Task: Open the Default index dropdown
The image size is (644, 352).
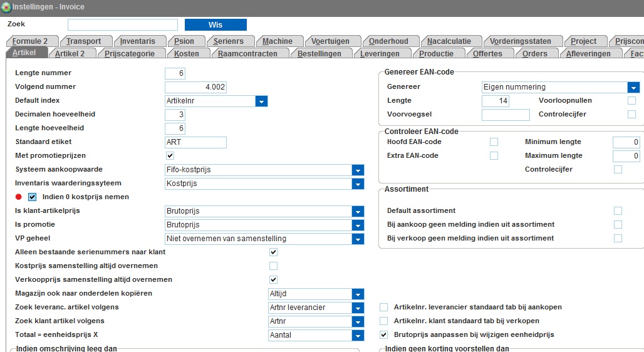Action: (x=261, y=101)
